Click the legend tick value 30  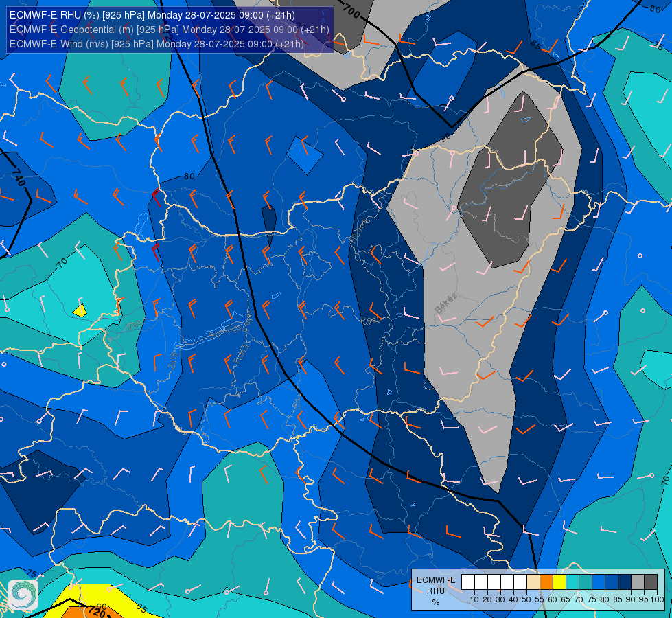pyautogui.click(x=500, y=599)
